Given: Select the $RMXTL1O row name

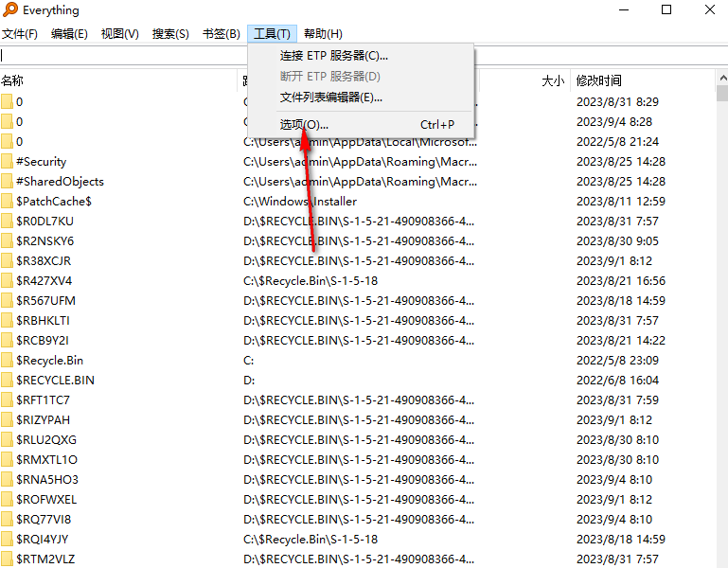Looking at the screenshot, I should point(46,460).
